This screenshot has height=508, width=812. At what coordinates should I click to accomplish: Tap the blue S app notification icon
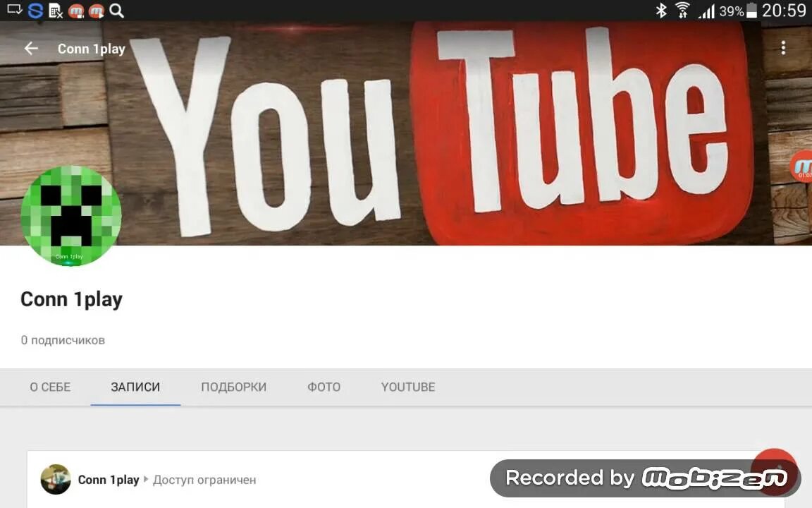[35, 11]
